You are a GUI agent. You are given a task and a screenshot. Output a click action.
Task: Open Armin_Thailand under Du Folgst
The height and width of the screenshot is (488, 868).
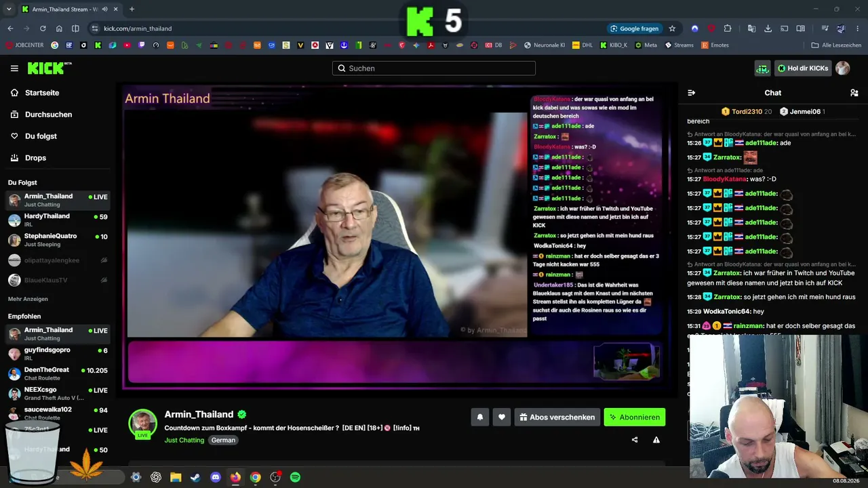58,200
